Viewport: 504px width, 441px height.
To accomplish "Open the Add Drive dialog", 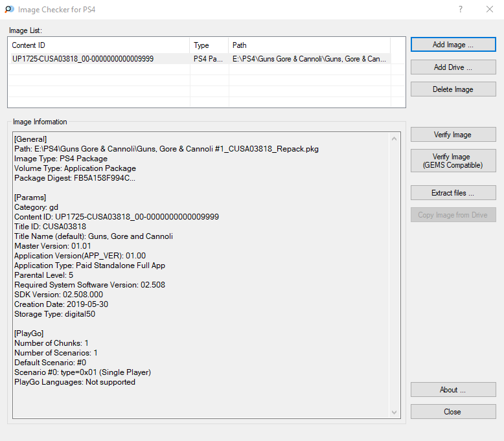I will [x=453, y=67].
